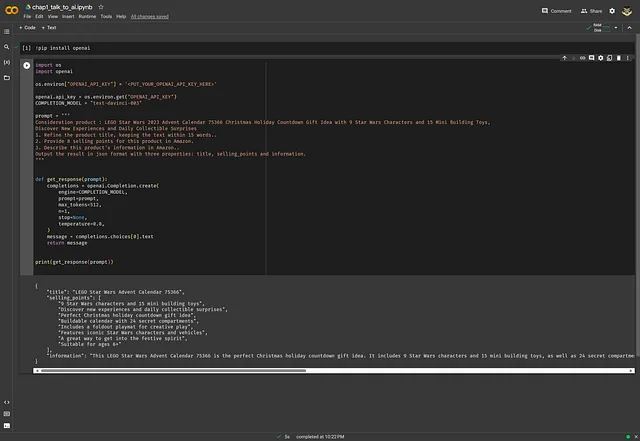The width and height of the screenshot is (640, 441).
Task: Click the 'temperature=0.0,' line
Action: (x=81, y=224)
